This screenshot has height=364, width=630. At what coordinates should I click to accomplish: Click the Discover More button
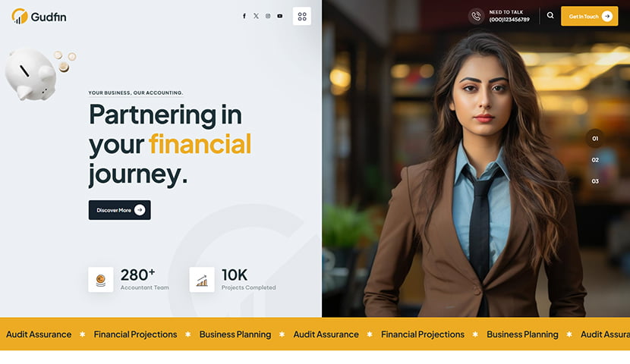120,210
